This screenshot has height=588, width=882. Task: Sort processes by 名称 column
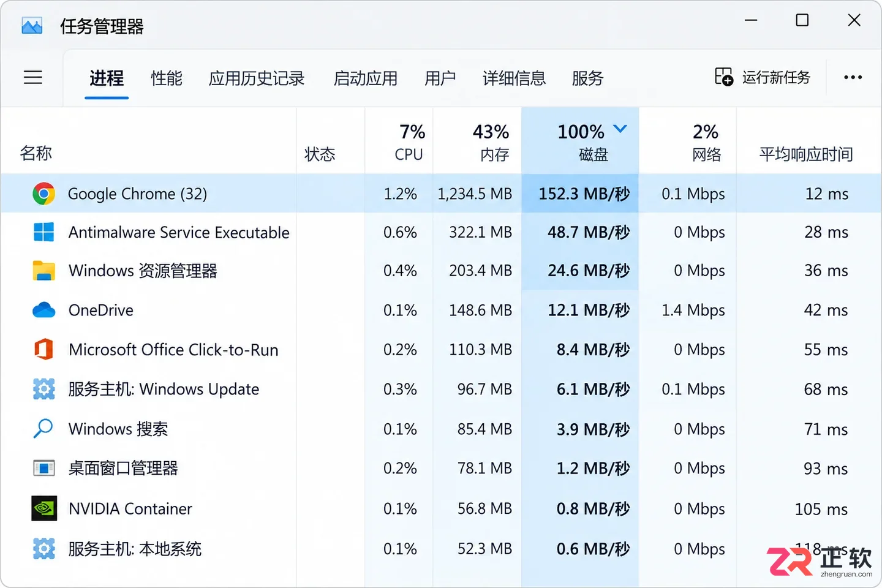pos(36,153)
